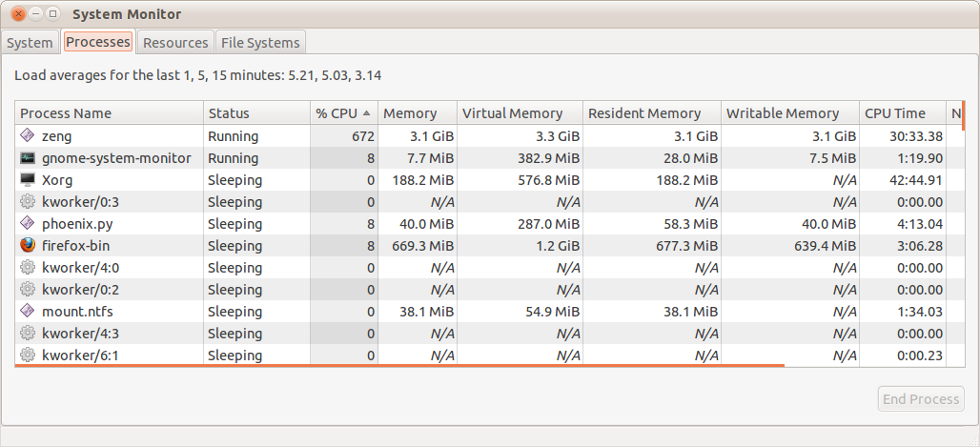The height and width of the screenshot is (447, 980).
Task: Switch to the System tab
Action: click(x=30, y=43)
